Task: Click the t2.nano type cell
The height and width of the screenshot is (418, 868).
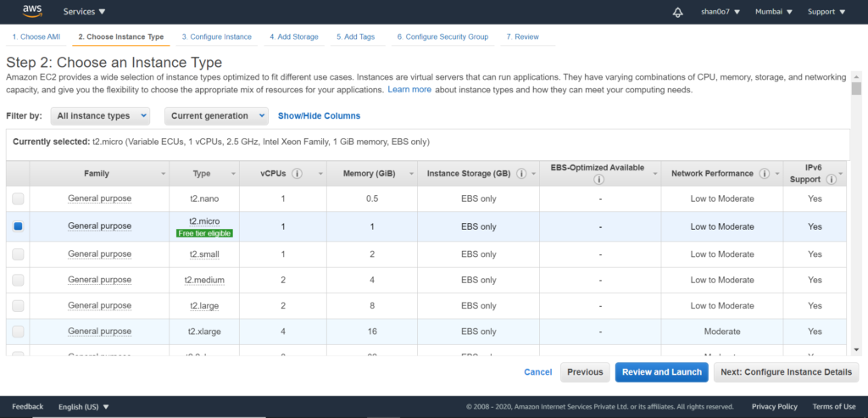Action: [x=203, y=198]
